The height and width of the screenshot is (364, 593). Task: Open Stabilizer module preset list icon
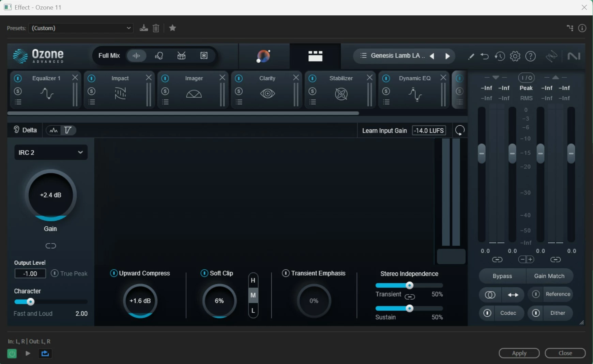point(313,102)
